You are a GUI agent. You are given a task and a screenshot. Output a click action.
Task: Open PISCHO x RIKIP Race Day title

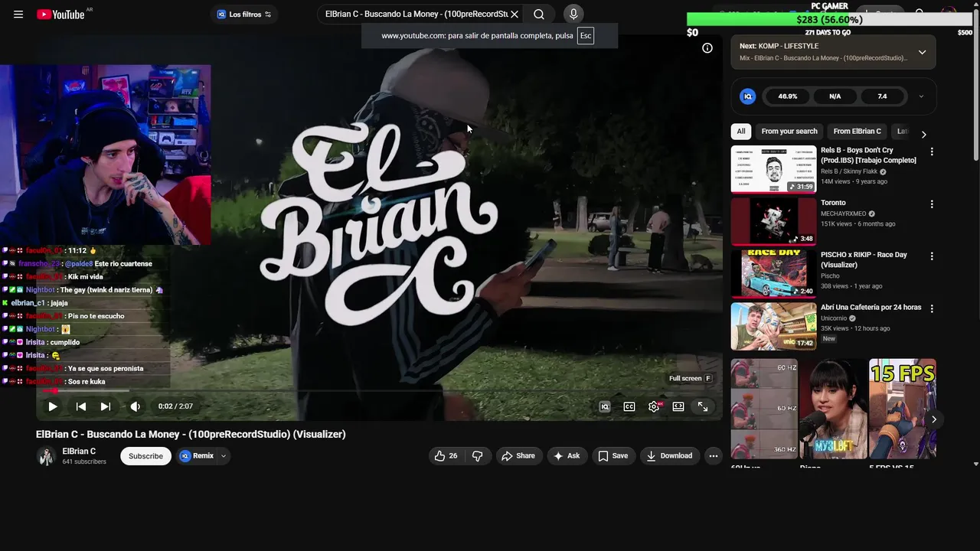coord(864,259)
